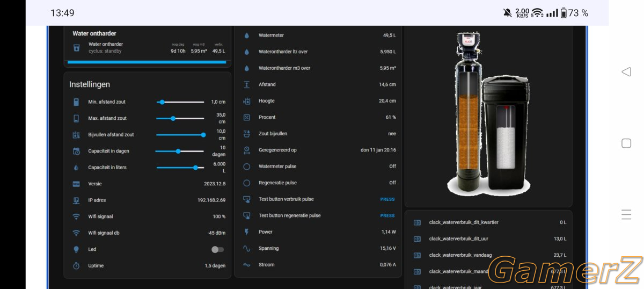
Task: Click the Stroom value 0,076 A
Action: [387, 265]
